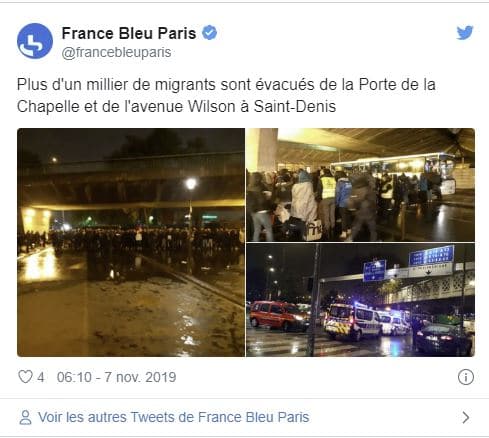Open the tweet info circle icon

[466, 377]
